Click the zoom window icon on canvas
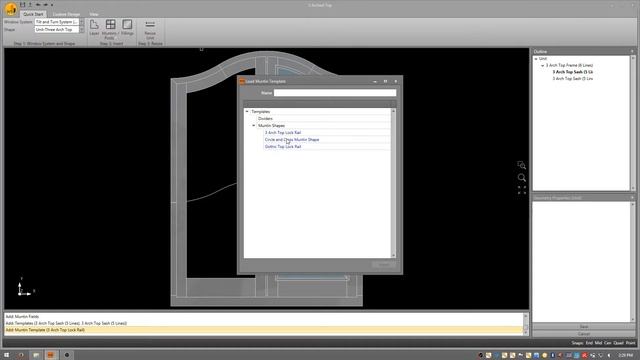 (x=521, y=165)
